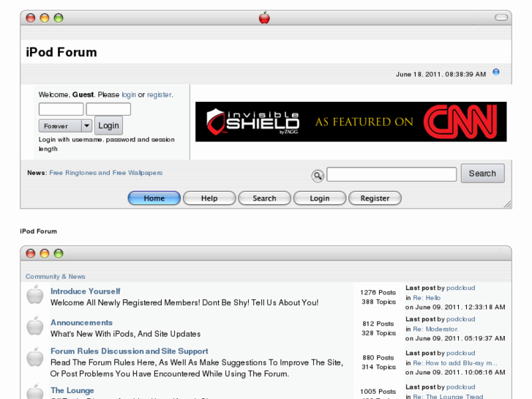
Task: Open podcloud profile in Introduce Yourself row
Action: pos(461,288)
